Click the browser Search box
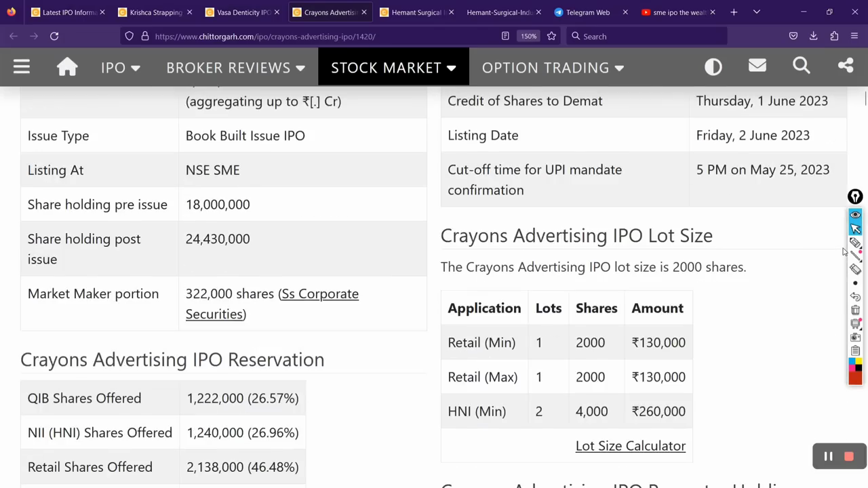The image size is (868, 488). coord(646,36)
